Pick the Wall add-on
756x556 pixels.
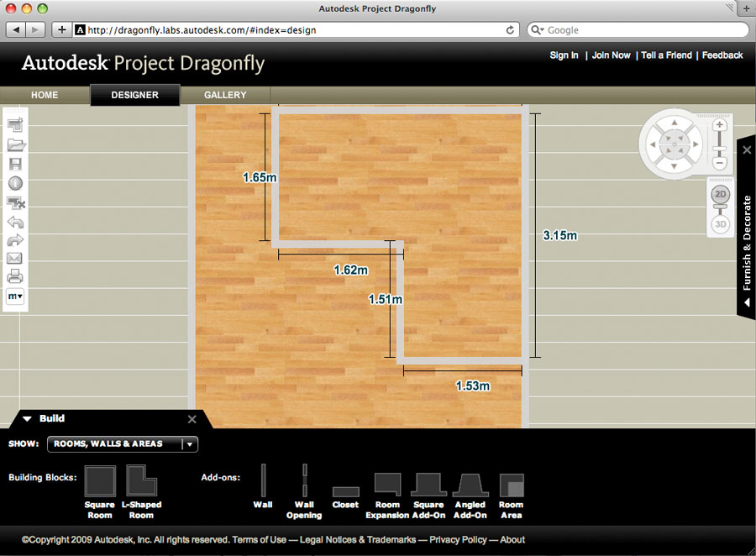[263, 486]
